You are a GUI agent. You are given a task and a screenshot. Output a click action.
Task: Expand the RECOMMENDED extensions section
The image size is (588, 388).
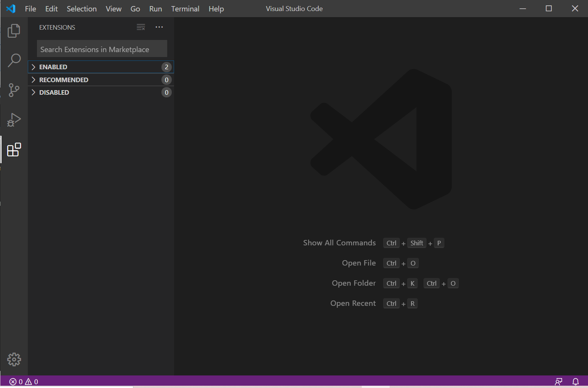tap(101, 80)
